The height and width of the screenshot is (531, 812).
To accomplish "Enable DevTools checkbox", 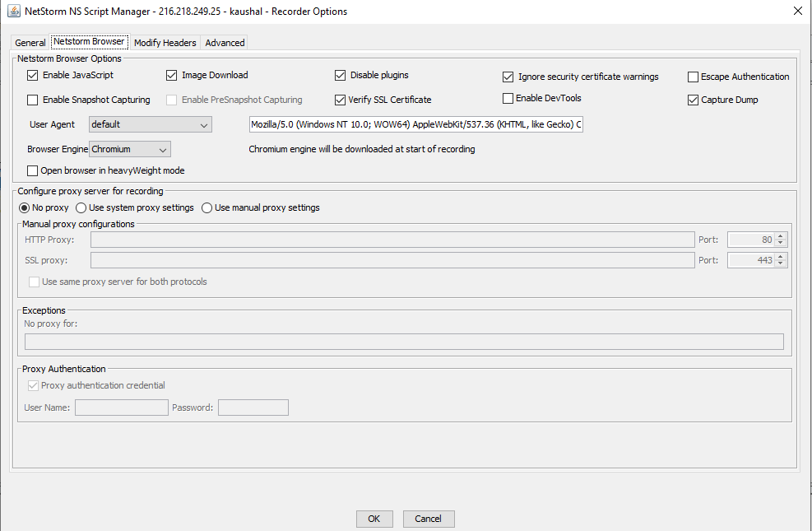I will point(508,98).
